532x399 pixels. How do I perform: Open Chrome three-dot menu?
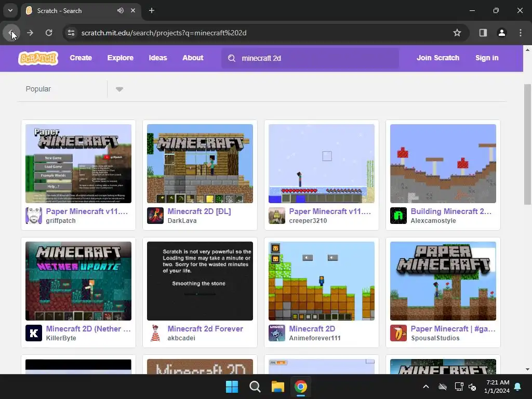521,33
